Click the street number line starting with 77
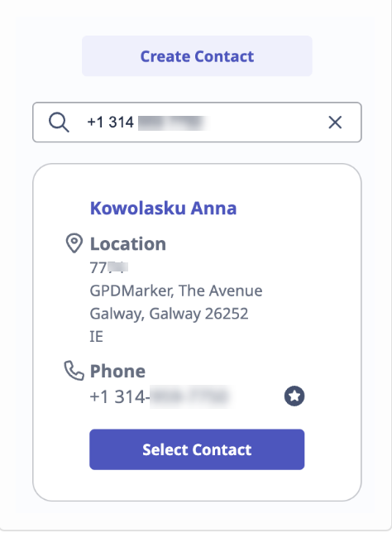 point(109,267)
